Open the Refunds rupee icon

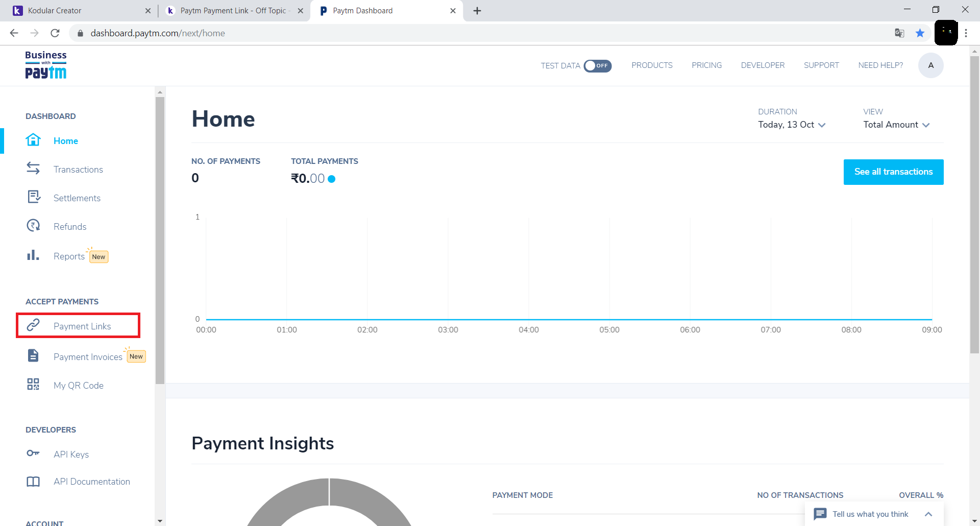[33, 226]
